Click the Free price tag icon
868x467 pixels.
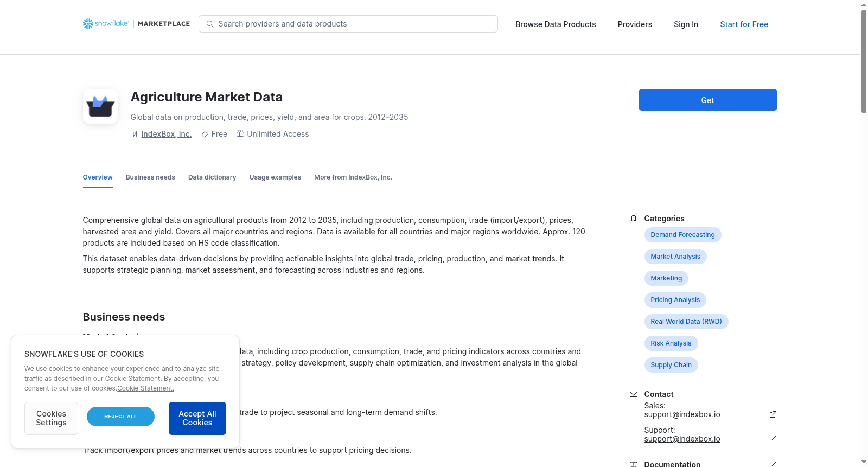click(x=205, y=134)
